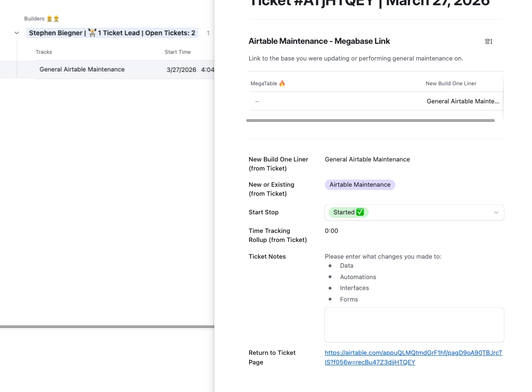Viewport: 532px width, 392px height.
Task: Click the Builders field label
Action: pyautogui.click(x=34, y=19)
